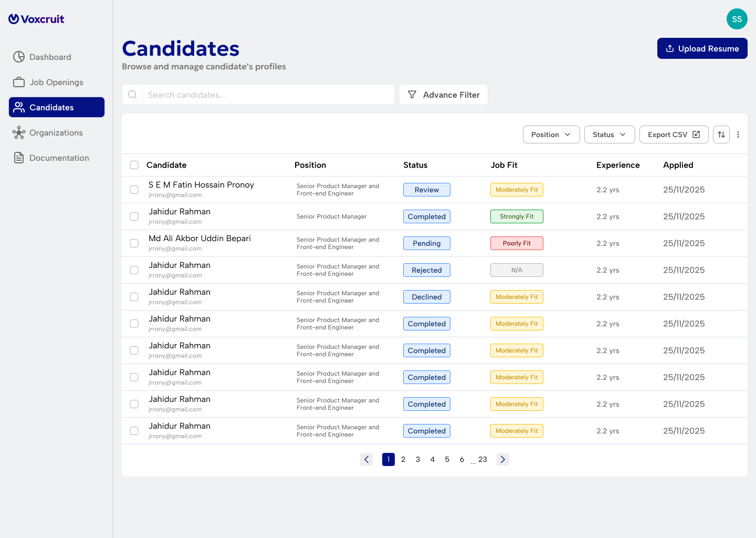Open the three-dot more options menu
The width and height of the screenshot is (756, 538).
[x=738, y=134]
